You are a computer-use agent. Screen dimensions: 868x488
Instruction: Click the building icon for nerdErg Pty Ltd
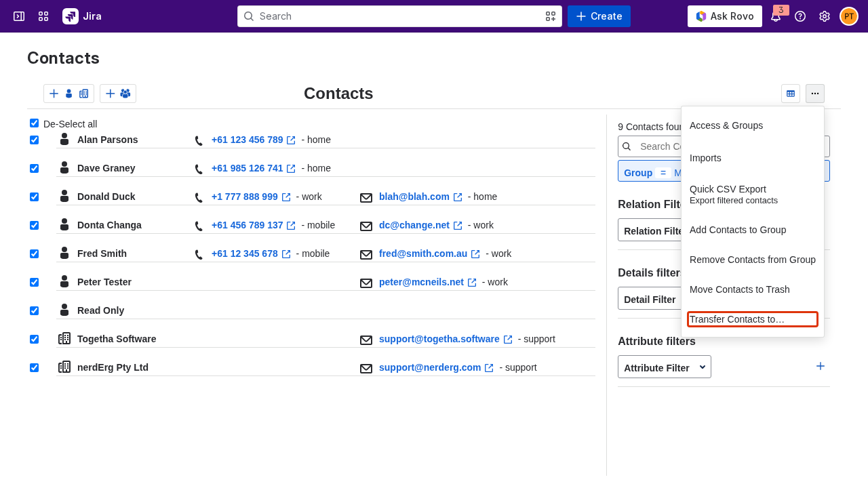tap(64, 367)
